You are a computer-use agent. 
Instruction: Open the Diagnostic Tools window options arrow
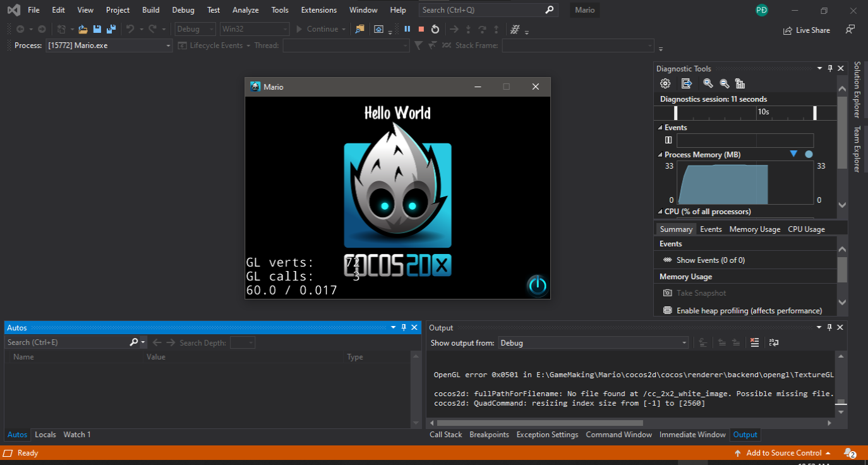(x=819, y=68)
